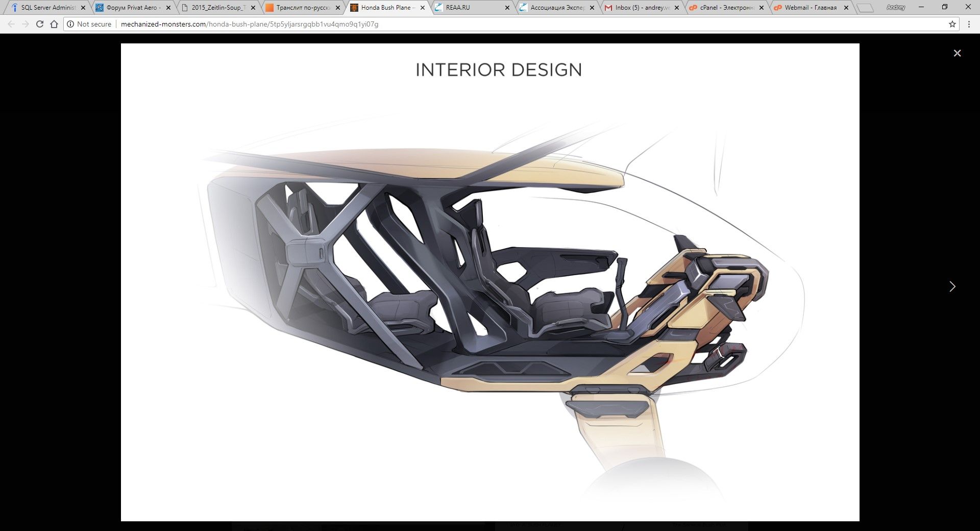This screenshot has height=531, width=980.
Task: Reload the current page
Action: point(40,24)
